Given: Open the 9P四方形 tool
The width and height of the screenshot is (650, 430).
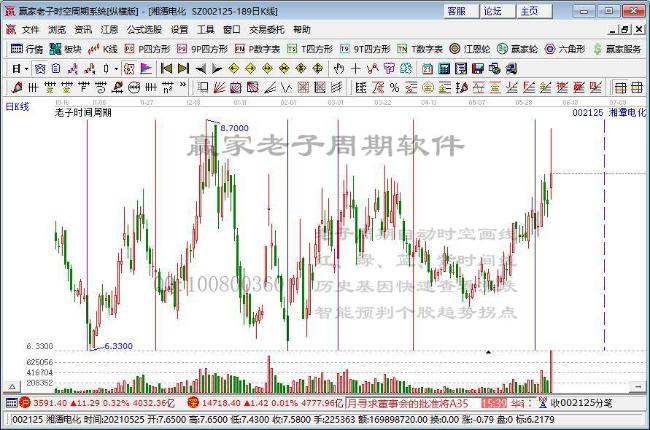Looking at the screenshot, I should pos(202,49).
